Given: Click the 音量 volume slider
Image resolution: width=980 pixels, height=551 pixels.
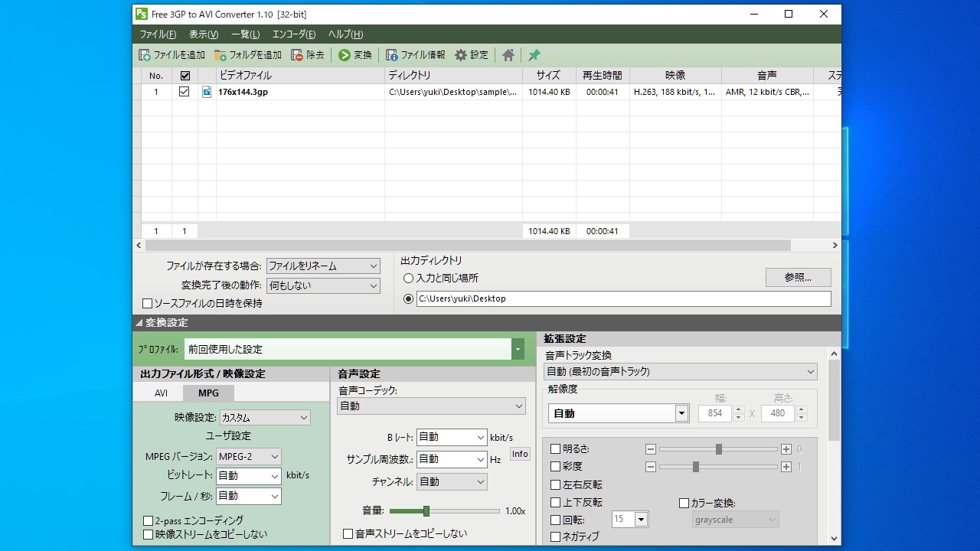Looking at the screenshot, I should [x=445, y=511].
